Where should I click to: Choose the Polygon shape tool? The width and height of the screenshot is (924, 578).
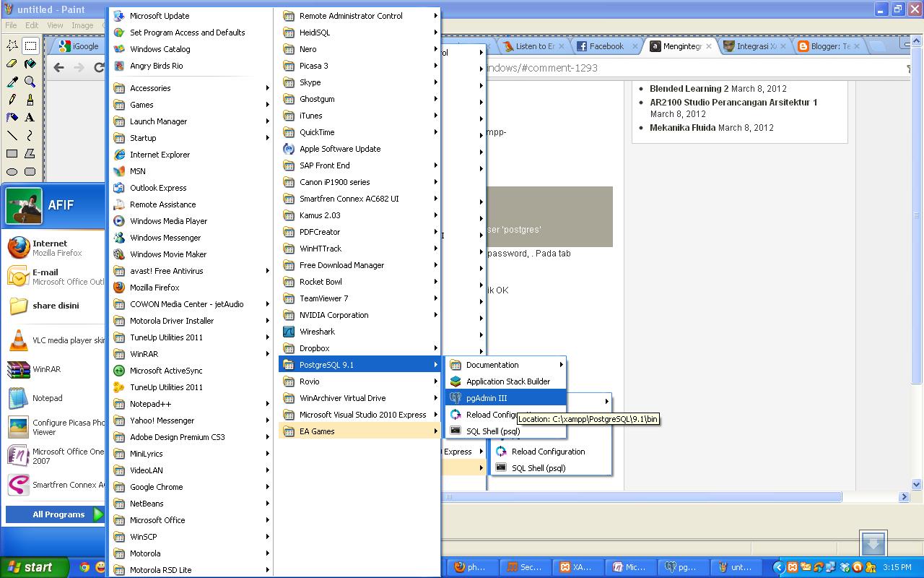click(x=30, y=154)
